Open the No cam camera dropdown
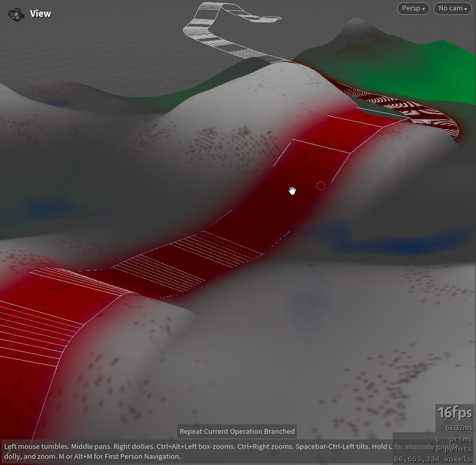This screenshot has height=465, width=476. pyautogui.click(x=453, y=8)
